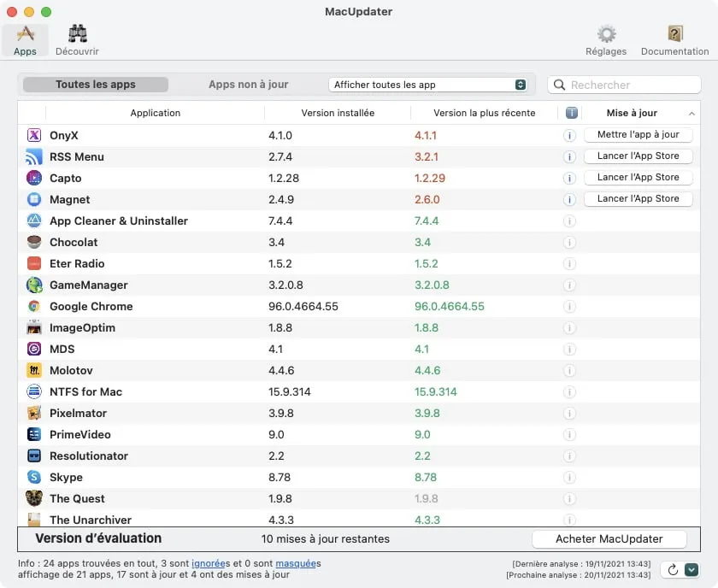Click the NTFS for Mac icon

[34, 391]
